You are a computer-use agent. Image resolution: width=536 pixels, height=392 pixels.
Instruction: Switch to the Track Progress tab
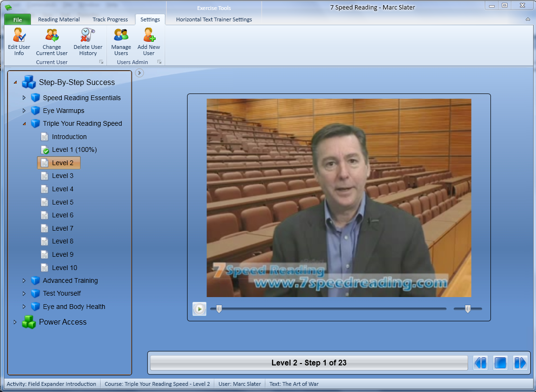(110, 19)
